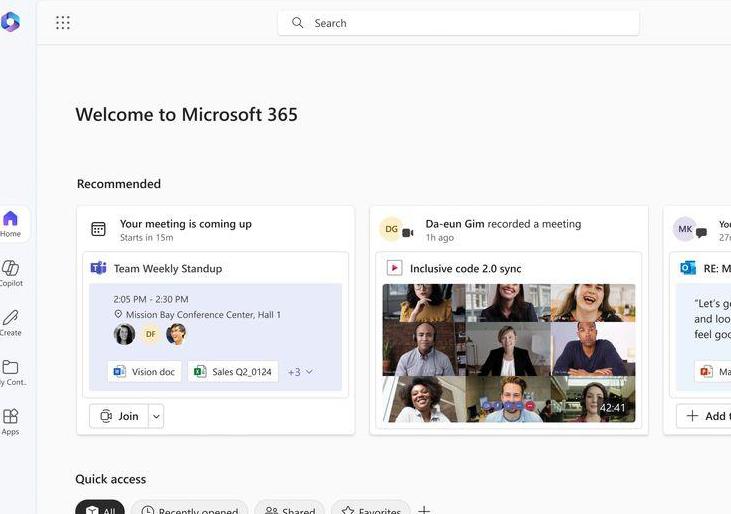The image size is (731, 514).
Task: Open Apps from sidebar
Action: (x=10, y=422)
